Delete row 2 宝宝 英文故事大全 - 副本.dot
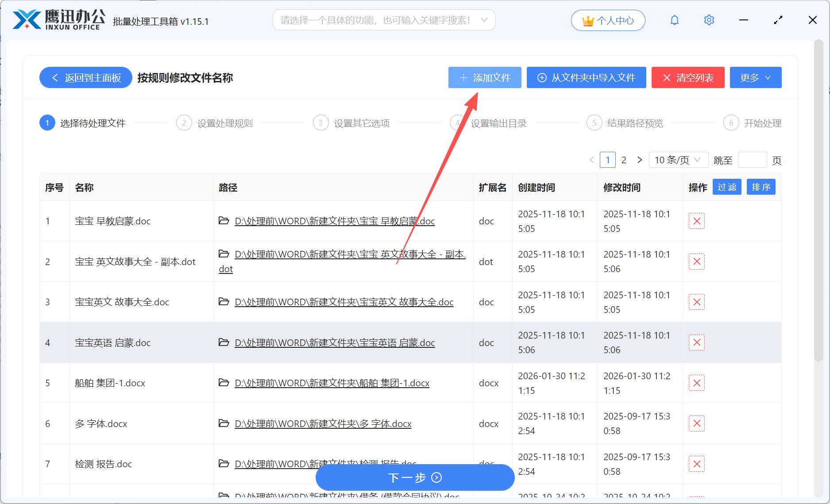830x504 pixels. (696, 262)
